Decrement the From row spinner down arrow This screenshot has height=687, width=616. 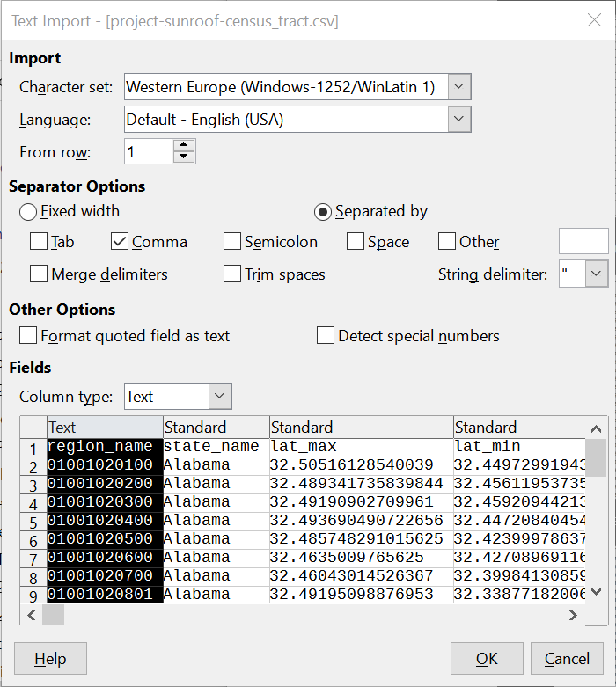click(x=183, y=157)
